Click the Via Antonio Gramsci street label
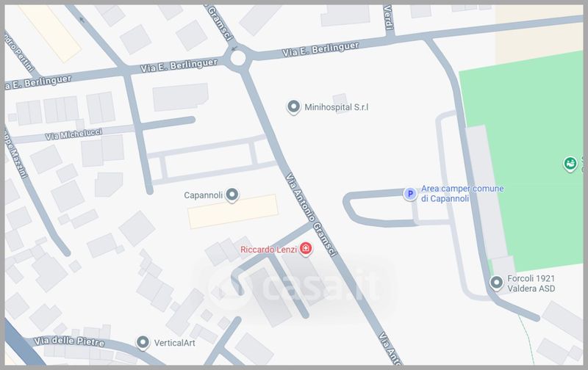588x370 pixels. tap(311, 214)
